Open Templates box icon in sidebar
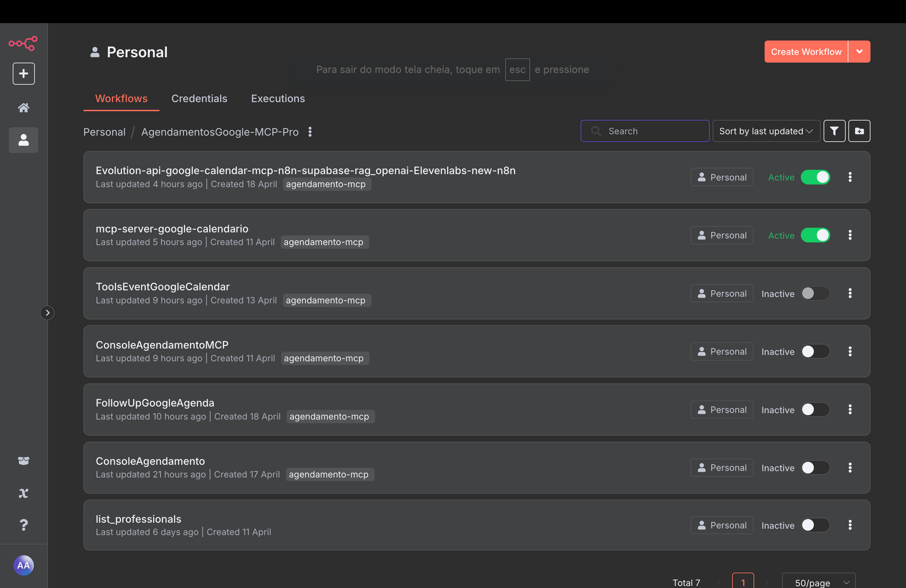906x588 pixels. click(24, 461)
